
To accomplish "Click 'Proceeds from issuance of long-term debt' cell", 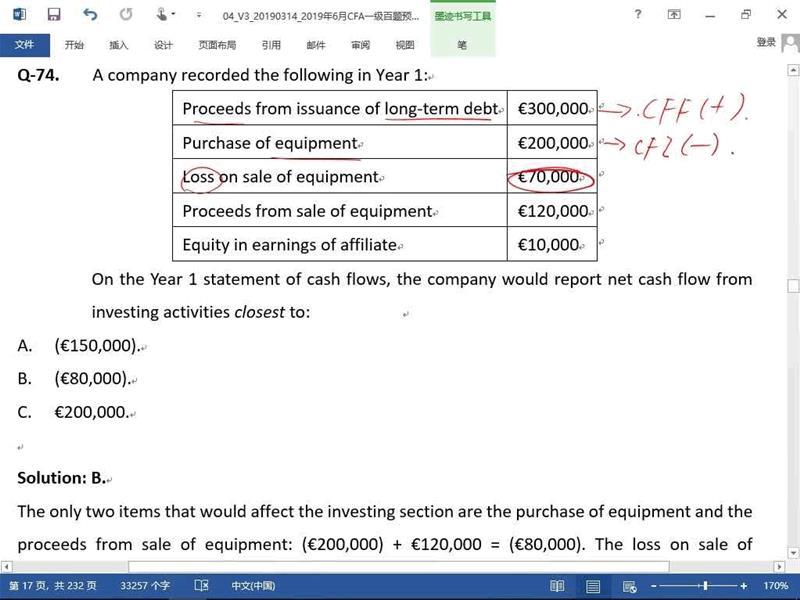I will pyautogui.click(x=340, y=109).
